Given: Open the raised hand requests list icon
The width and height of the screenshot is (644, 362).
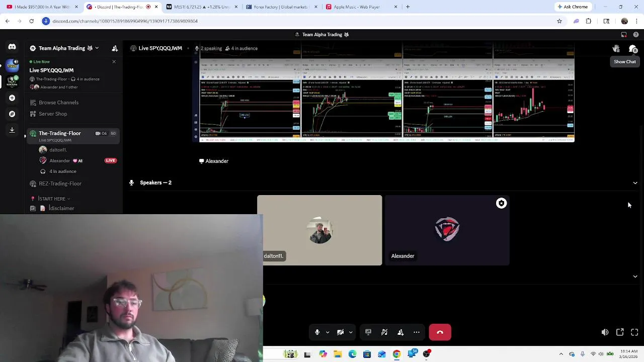Looking at the screenshot, I should click(x=616, y=48).
